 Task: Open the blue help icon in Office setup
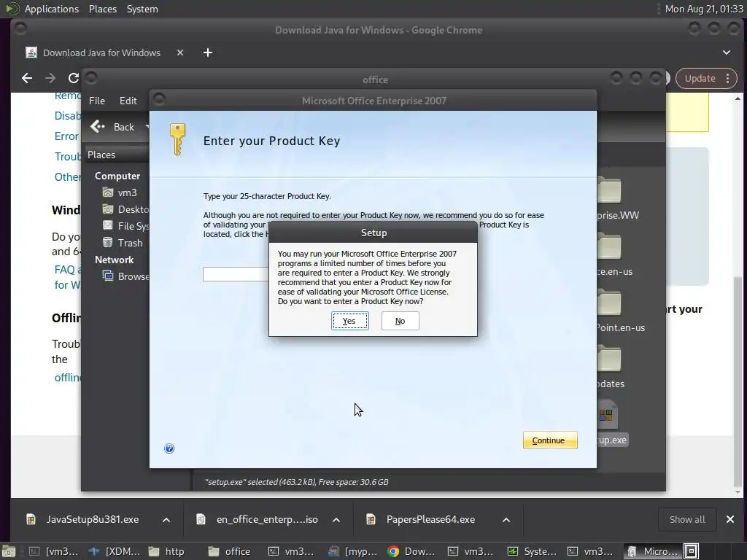coord(169,448)
